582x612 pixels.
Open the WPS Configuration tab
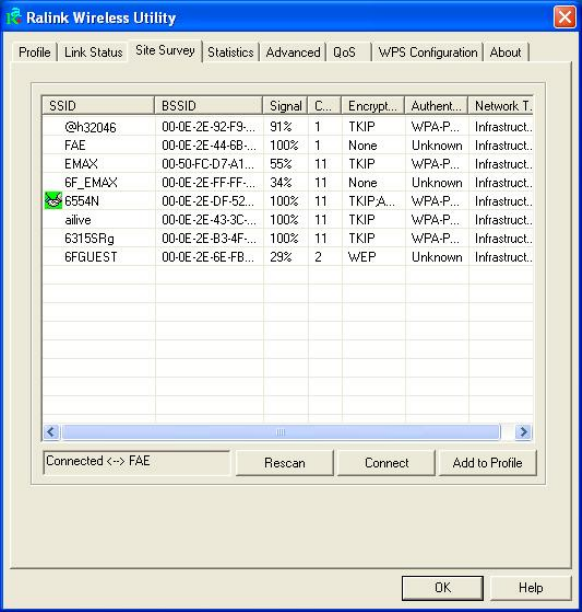coord(428,52)
